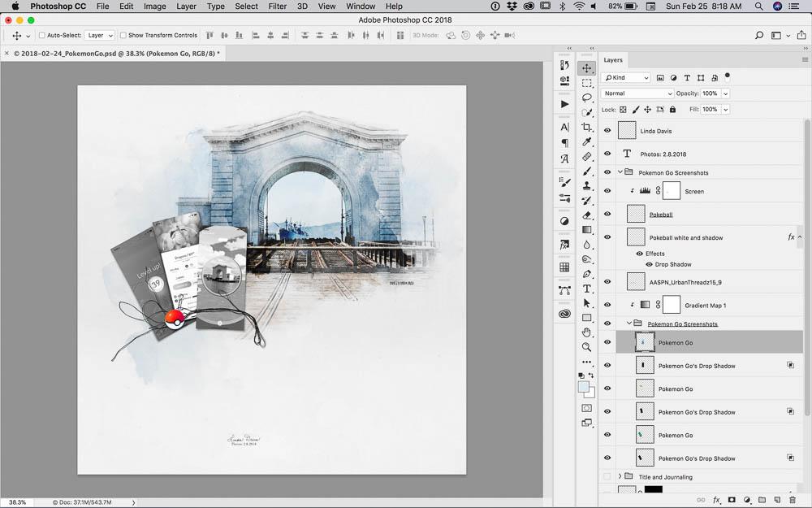812x508 pixels.
Task: Select the Pen tool
Action: click(x=586, y=274)
